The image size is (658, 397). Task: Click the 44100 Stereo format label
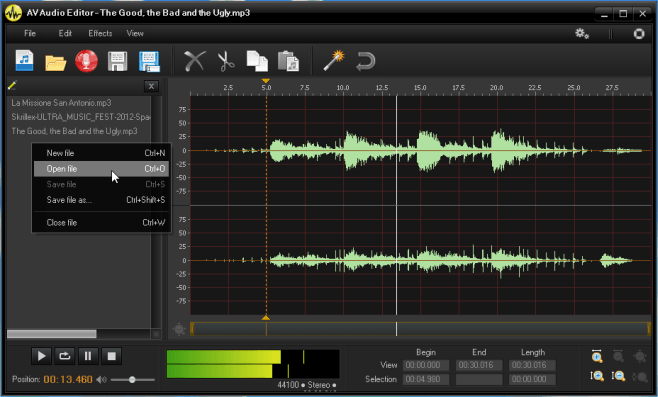click(306, 385)
